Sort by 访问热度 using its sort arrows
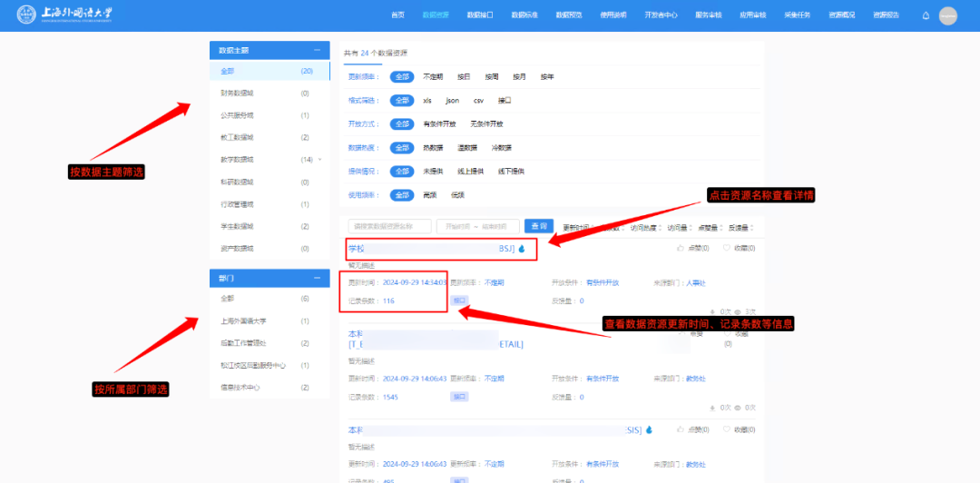Viewport: 980px width, 483px height. point(661,228)
